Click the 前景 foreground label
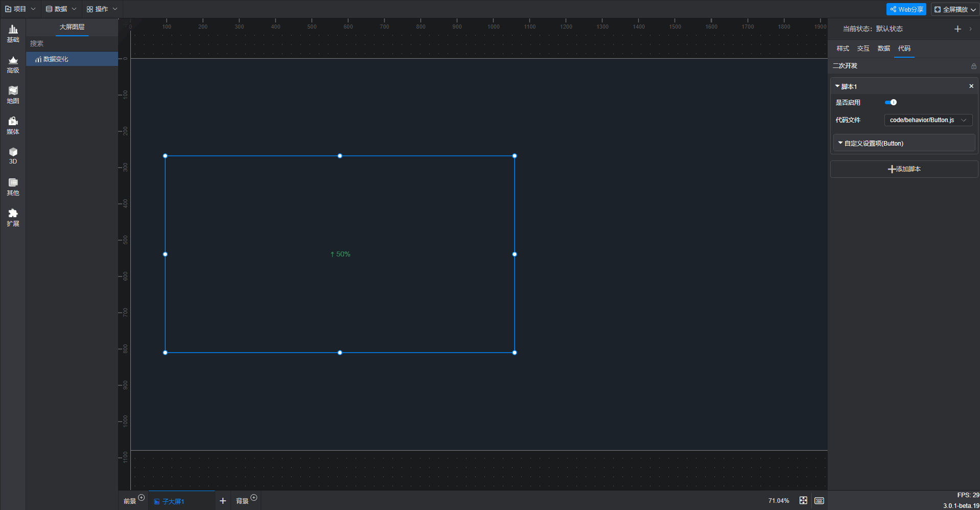Screen dimensions: 980x510 [130, 501]
